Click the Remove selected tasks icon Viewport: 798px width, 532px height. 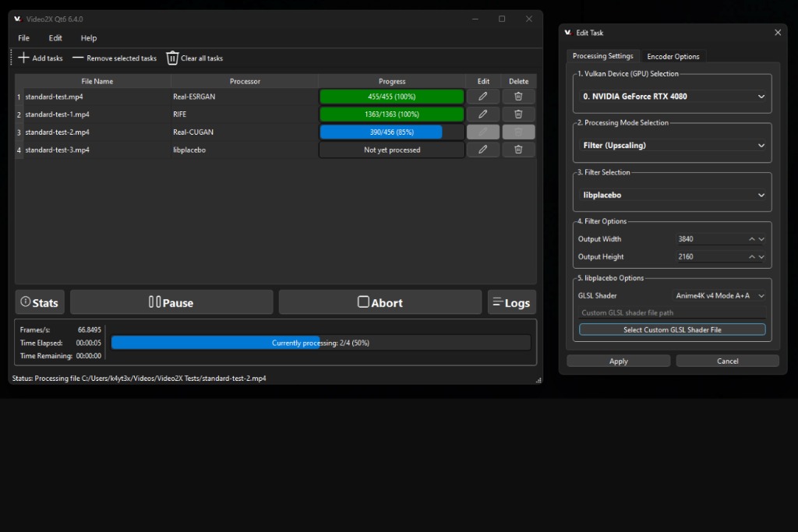tap(78, 58)
